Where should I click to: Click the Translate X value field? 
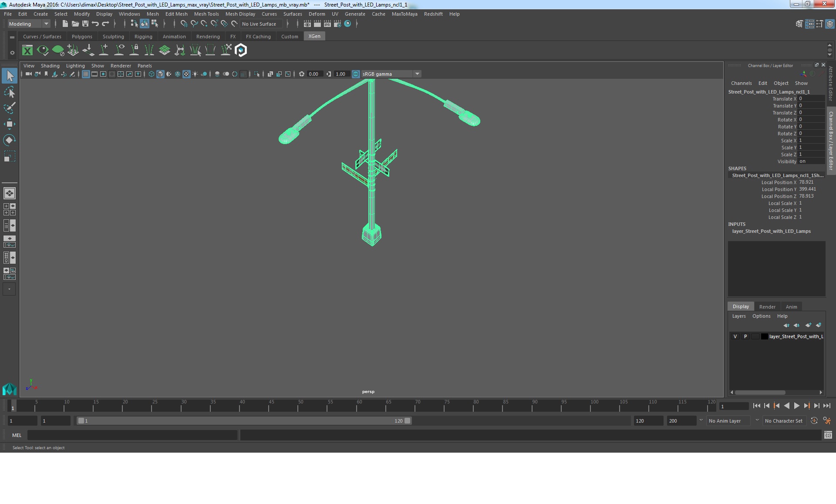[811, 99]
